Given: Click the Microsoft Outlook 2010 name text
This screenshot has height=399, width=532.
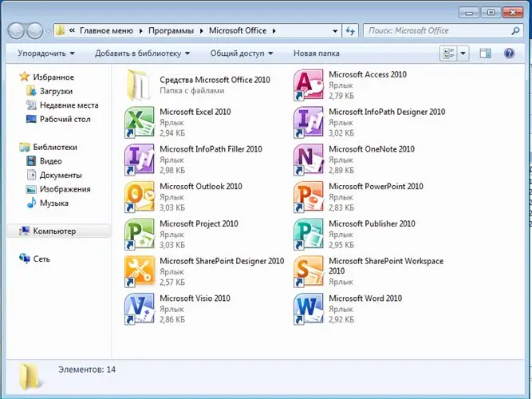Looking at the screenshot, I should point(201,187).
